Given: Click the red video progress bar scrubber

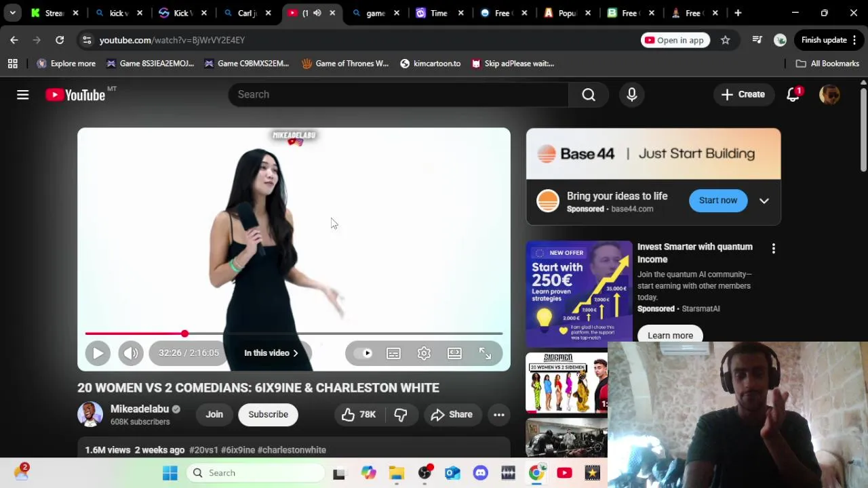Looking at the screenshot, I should click(184, 333).
